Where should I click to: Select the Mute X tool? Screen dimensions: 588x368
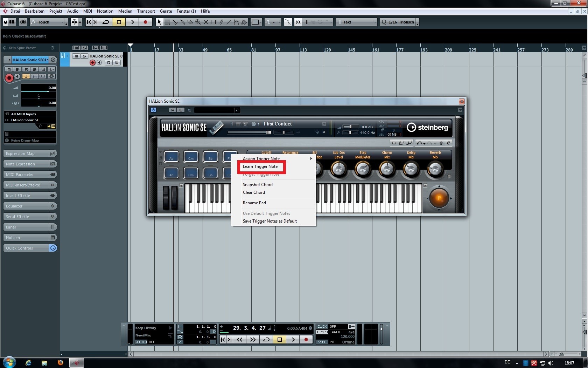(x=206, y=22)
